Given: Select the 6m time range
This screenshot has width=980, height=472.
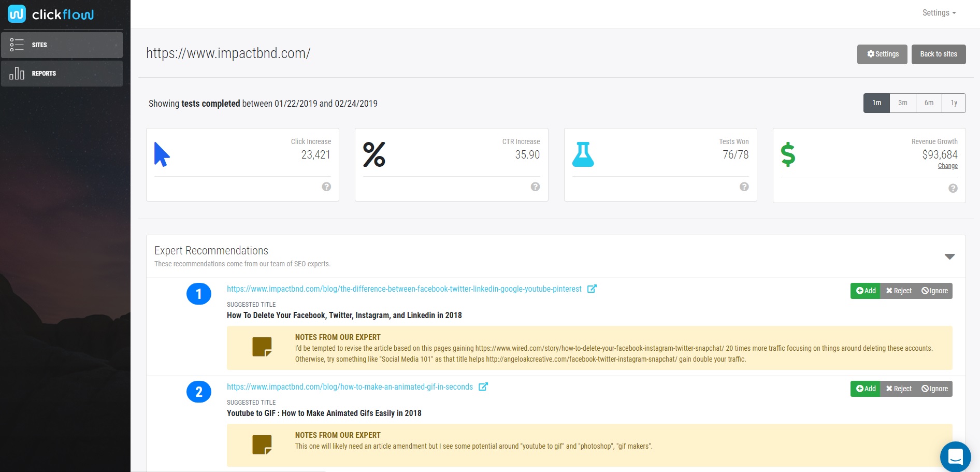Looking at the screenshot, I should point(929,103).
